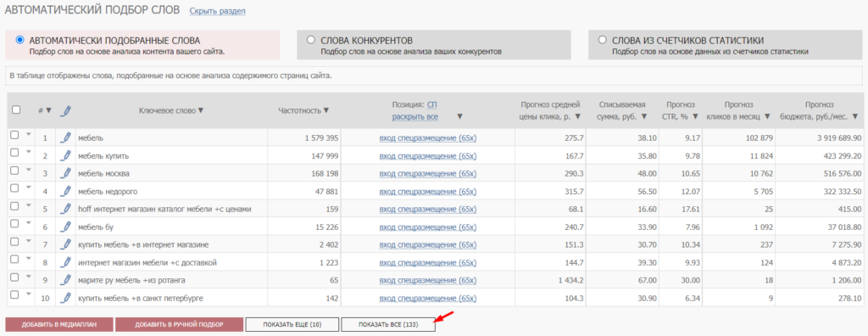The image size is (868, 336).
Task: Check row "мебель недорого"
Action: (x=14, y=188)
